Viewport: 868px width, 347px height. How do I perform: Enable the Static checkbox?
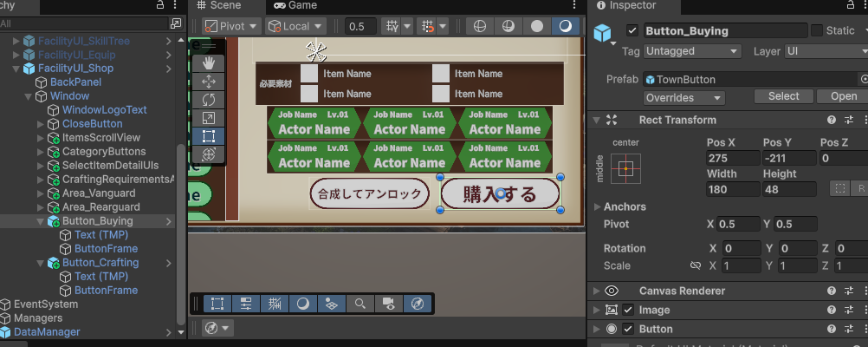tap(817, 31)
